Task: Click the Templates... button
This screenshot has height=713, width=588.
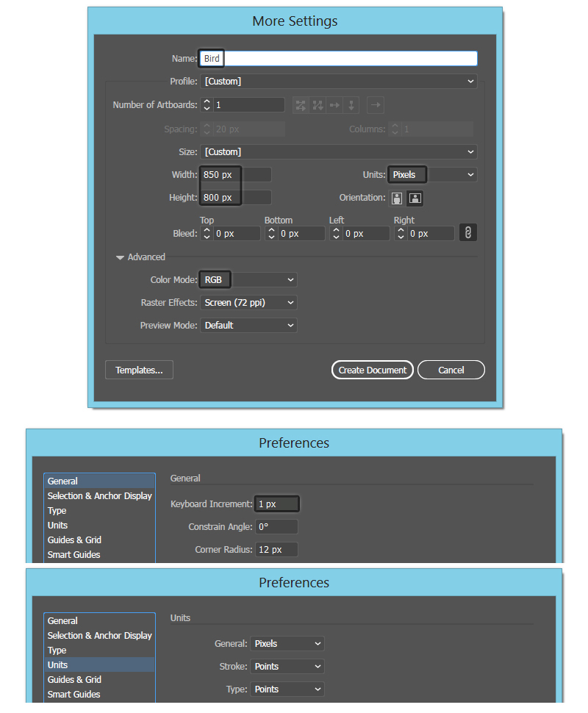Action: [x=139, y=370]
